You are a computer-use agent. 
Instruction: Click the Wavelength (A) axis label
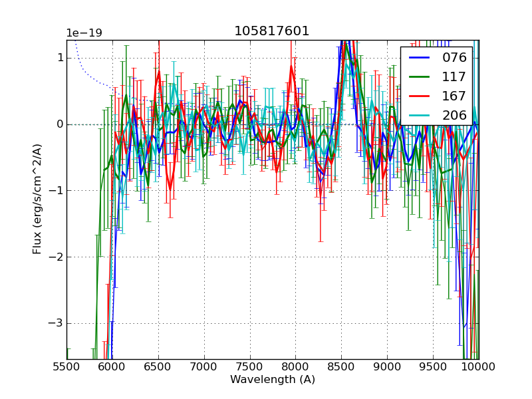coord(273,380)
